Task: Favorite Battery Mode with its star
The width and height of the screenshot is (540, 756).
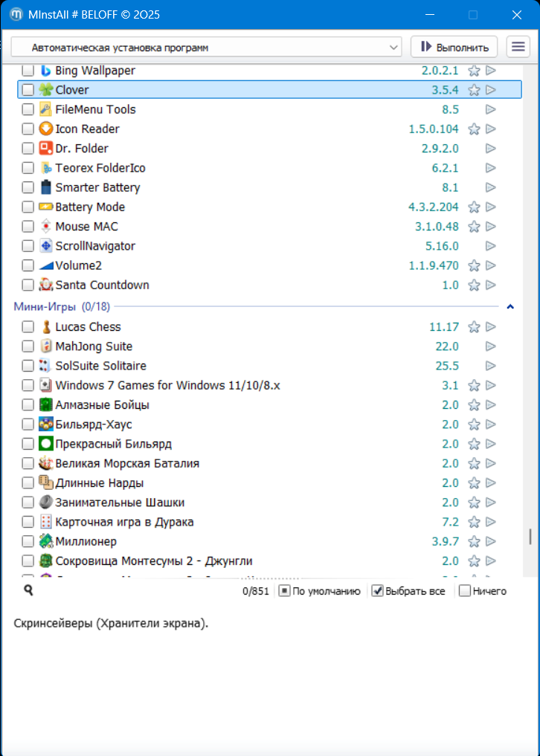Action: [x=474, y=207]
